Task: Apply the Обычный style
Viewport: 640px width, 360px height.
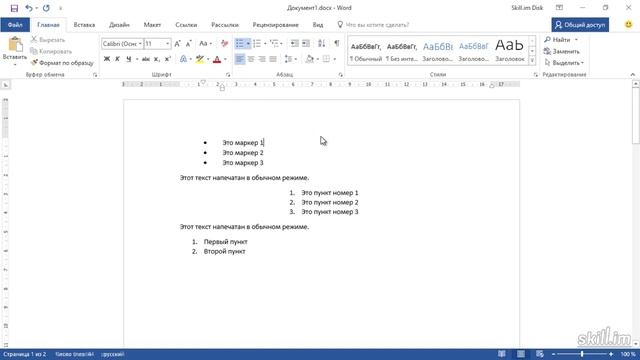Action: (366, 51)
